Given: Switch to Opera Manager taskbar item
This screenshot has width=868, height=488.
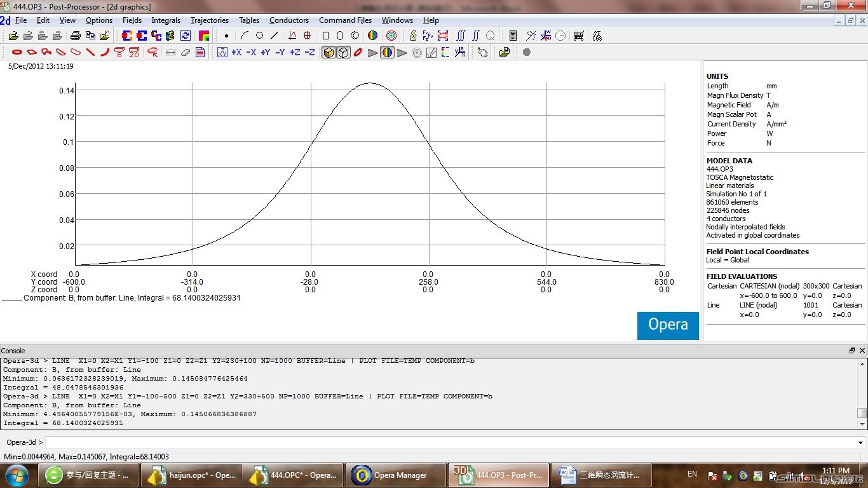Looking at the screenshot, I should [x=396, y=475].
